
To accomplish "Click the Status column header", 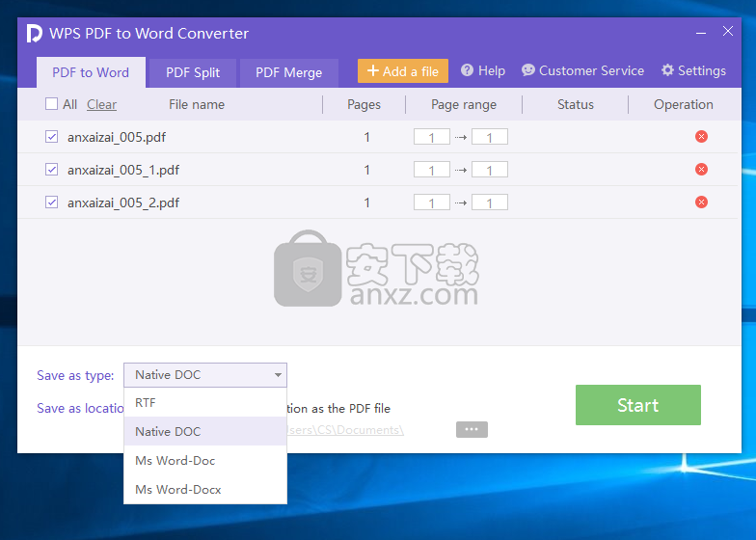I will 576,104.
